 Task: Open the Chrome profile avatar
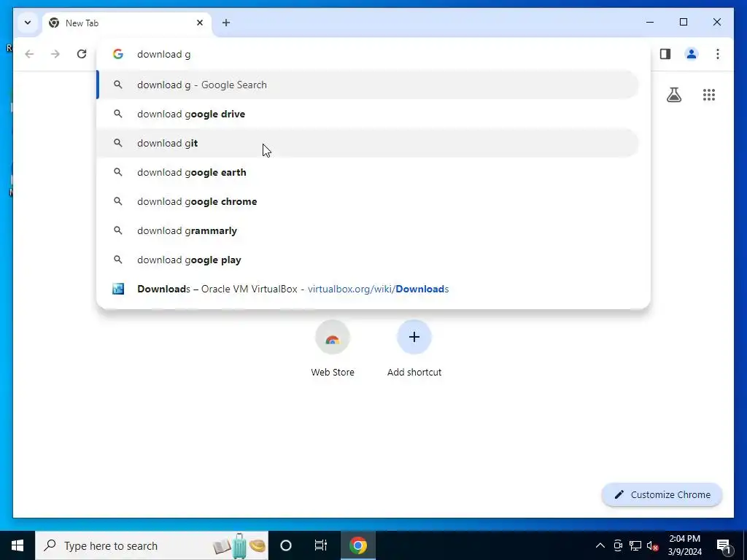click(x=692, y=54)
